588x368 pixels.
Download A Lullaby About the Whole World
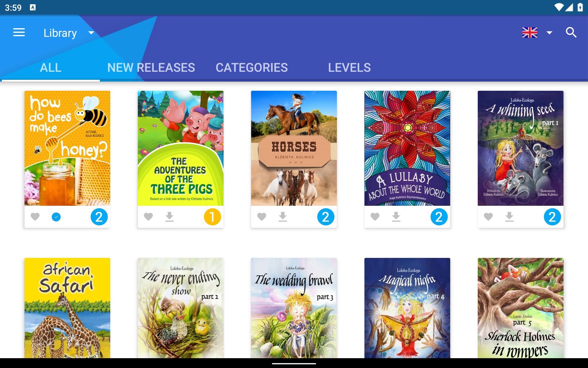click(x=396, y=217)
